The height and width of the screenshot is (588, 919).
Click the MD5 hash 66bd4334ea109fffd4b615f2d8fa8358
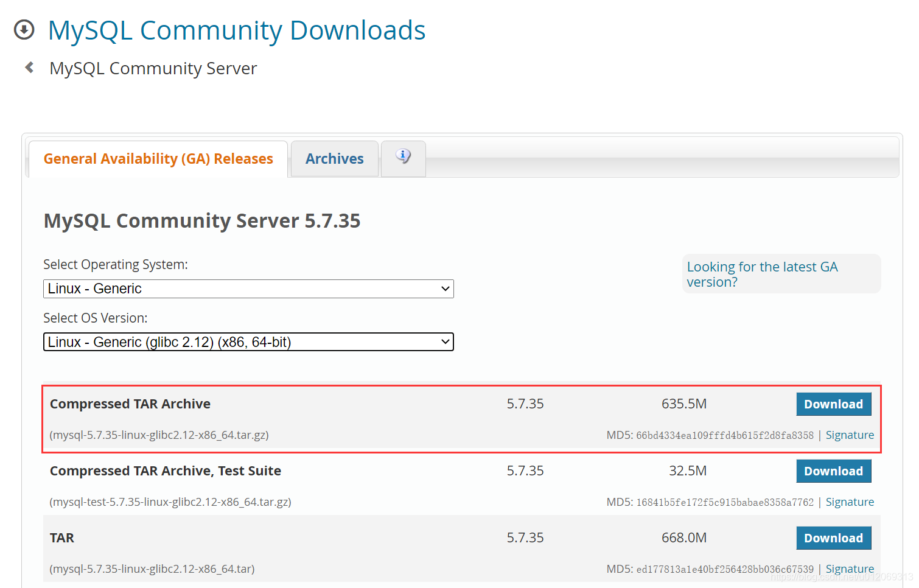[x=725, y=435]
